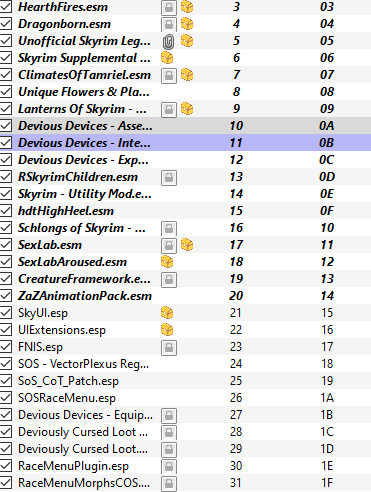This screenshot has height=492, width=371.
Task: Click the paperclip icon for Unofficial Skyrim Leg...
Action: point(169,42)
